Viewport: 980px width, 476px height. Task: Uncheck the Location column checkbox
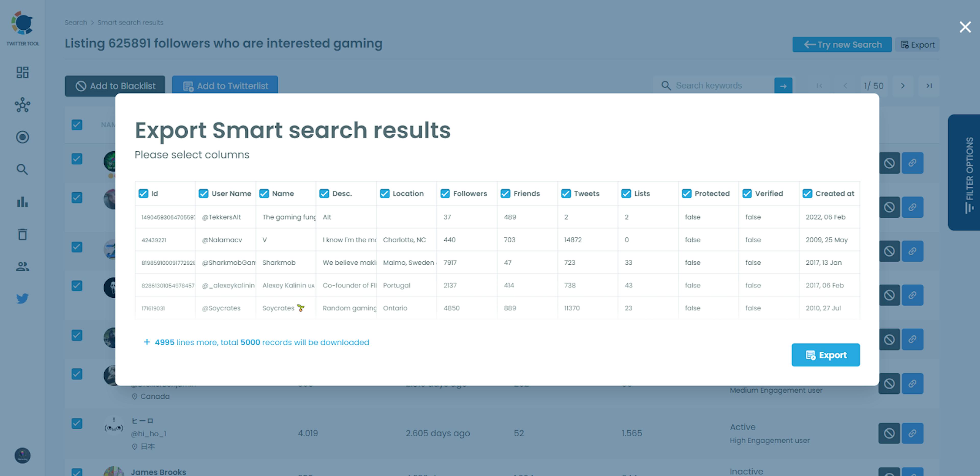click(x=385, y=194)
